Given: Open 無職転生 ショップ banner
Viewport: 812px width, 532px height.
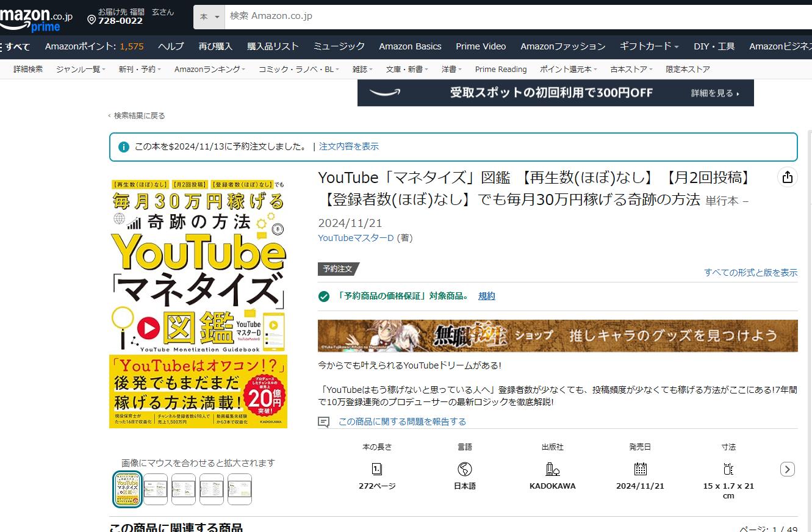Looking at the screenshot, I should tap(558, 336).
